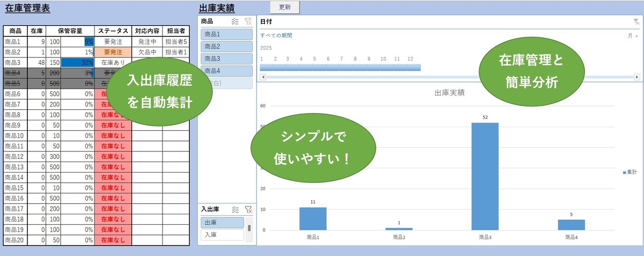Click the すべての期間 label

point(276,36)
